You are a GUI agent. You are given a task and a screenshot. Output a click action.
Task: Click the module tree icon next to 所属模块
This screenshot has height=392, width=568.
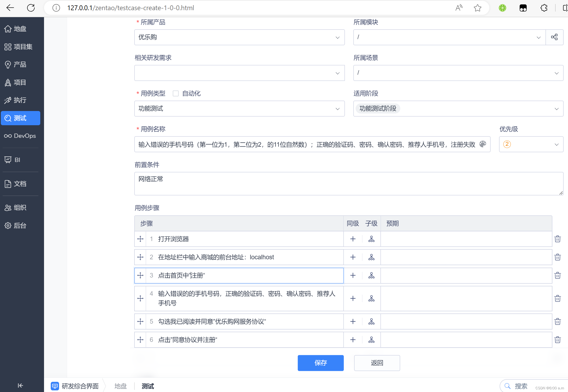pos(554,37)
